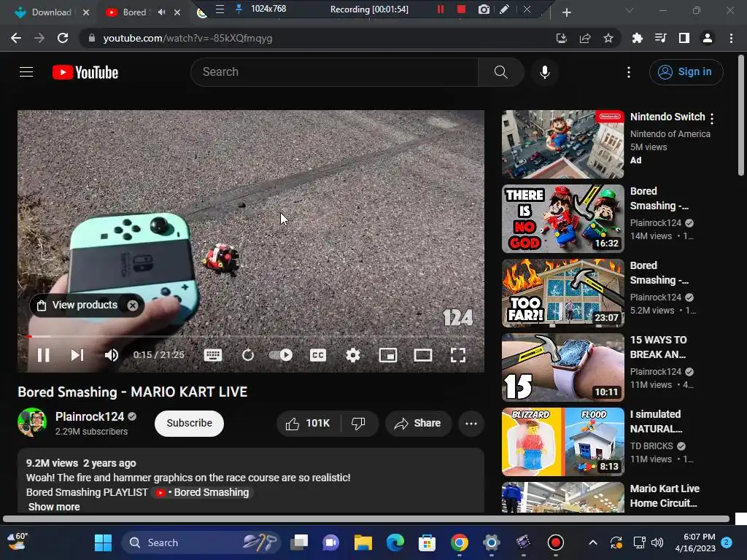
Task: Open Chrome profile icon
Action: tap(708, 38)
